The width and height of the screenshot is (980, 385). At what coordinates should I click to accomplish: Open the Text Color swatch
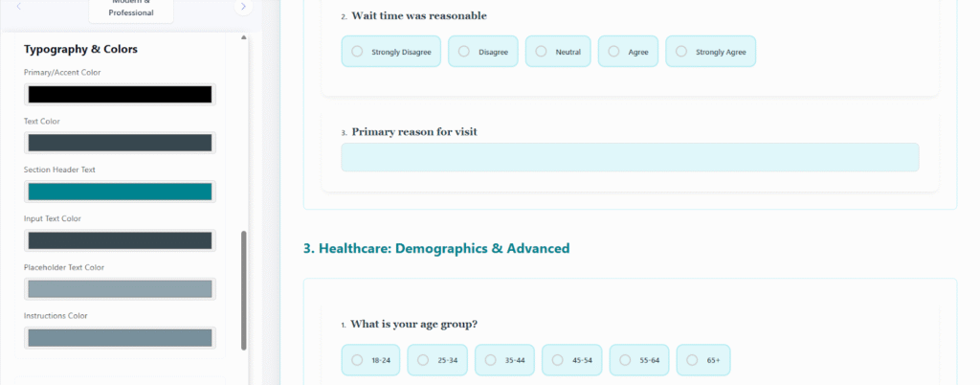tap(120, 143)
